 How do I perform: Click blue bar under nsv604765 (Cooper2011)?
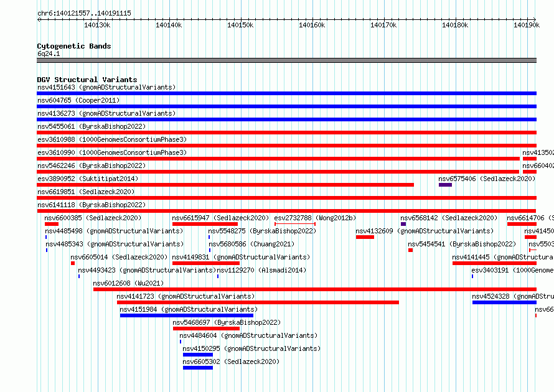(x=286, y=106)
